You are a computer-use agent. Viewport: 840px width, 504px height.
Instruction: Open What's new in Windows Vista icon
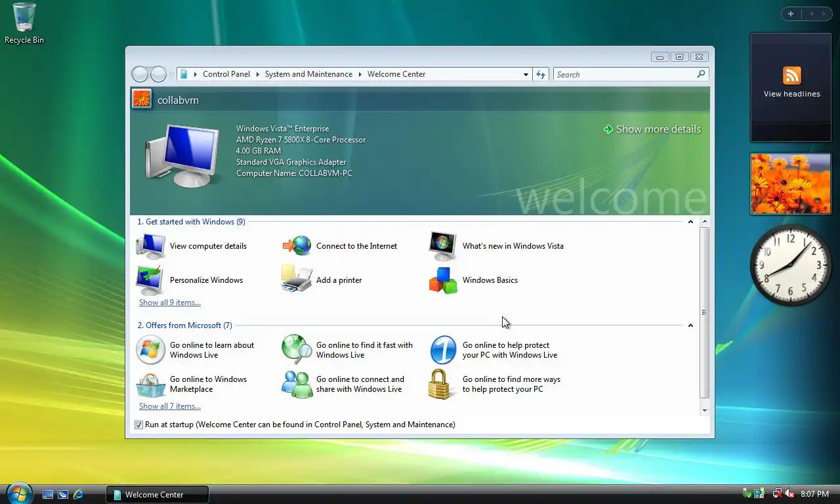point(443,246)
